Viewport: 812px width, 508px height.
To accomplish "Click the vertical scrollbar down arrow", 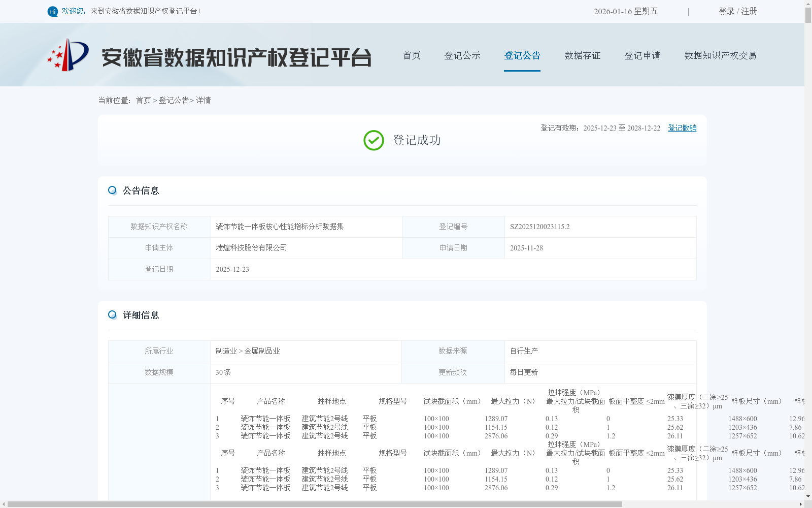I will point(808,496).
